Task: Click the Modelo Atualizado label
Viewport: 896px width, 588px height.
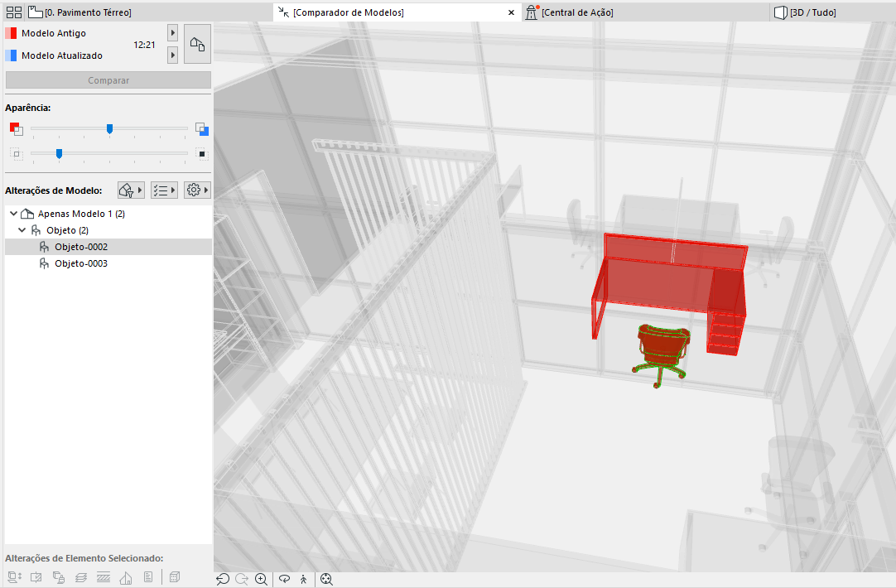Action: [x=62, y=55]
